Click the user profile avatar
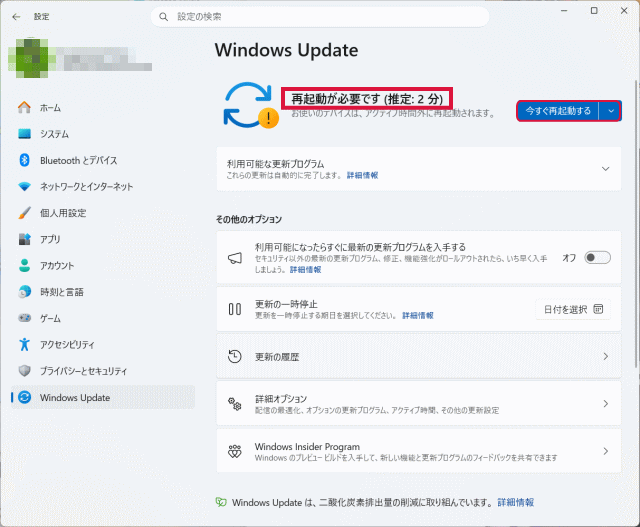 (32, 58)
